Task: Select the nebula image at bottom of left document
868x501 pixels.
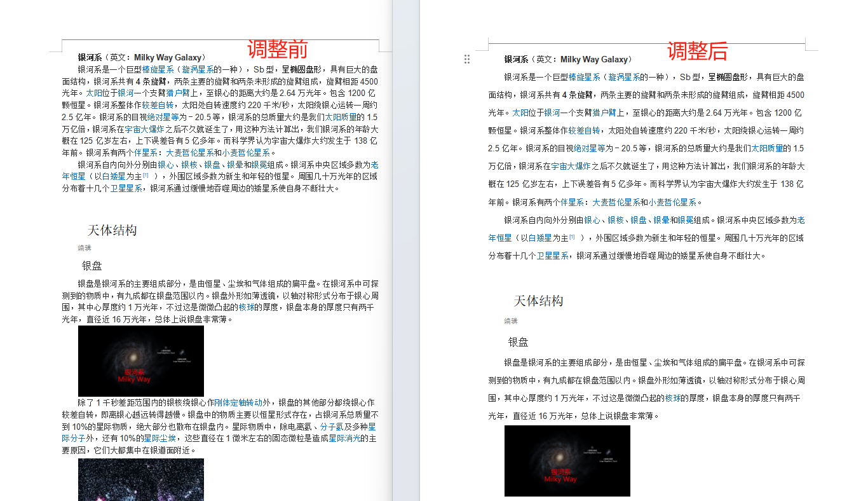Action: [x=141, y=479]
